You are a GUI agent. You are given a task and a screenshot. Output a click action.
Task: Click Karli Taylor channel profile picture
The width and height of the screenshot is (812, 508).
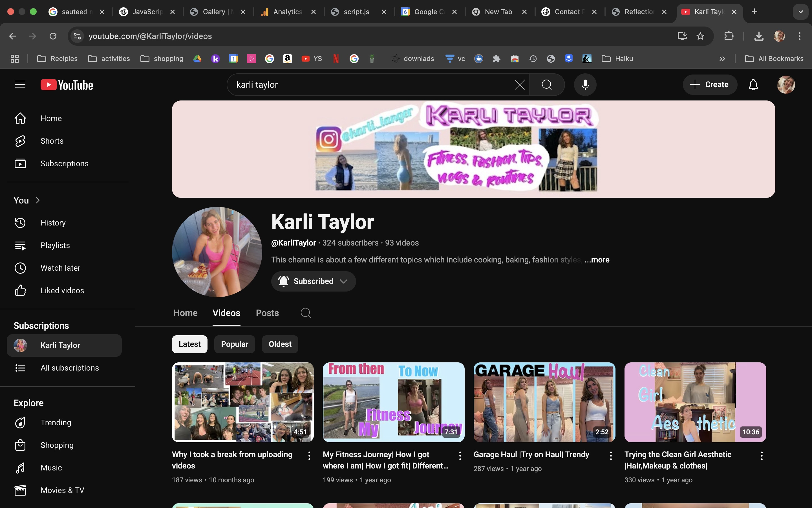point(217,252)
